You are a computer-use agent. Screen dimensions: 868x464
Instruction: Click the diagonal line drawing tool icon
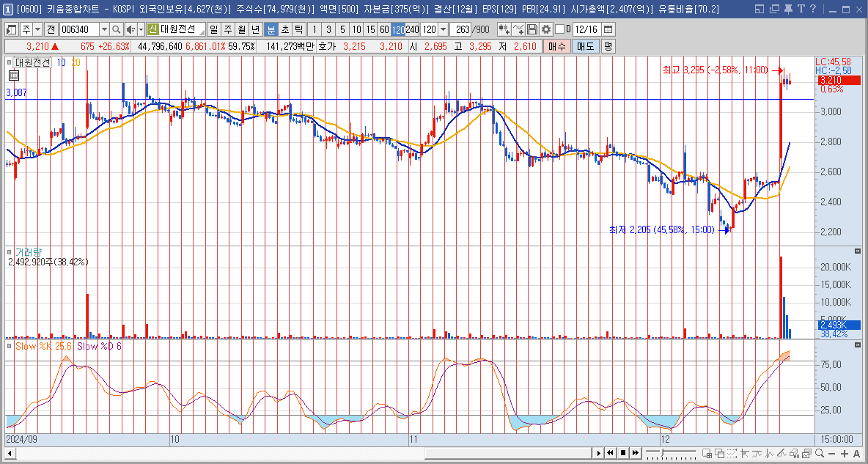(x=781, y=453)
